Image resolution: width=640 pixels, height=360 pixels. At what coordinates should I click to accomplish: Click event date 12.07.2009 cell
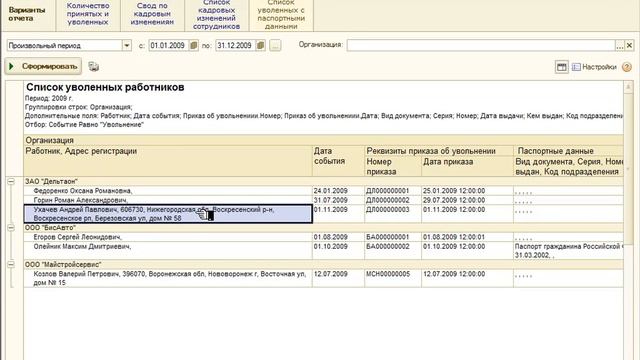[338, 278]
